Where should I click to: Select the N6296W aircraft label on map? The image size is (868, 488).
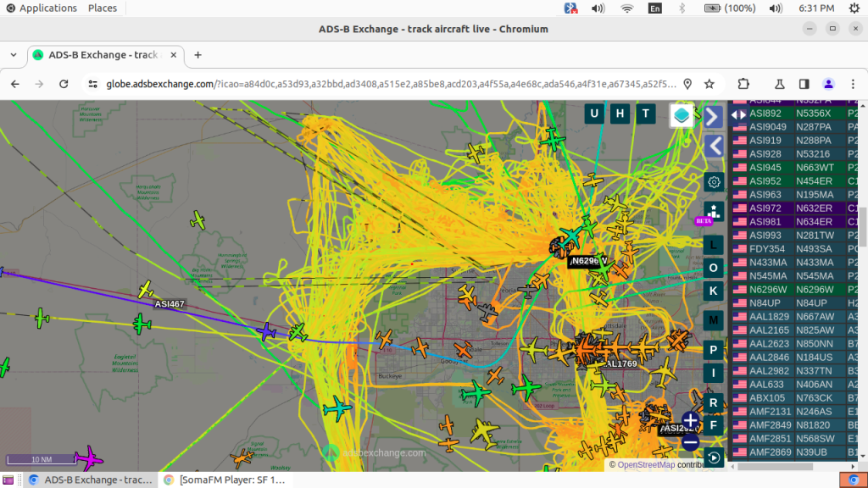(x=589, y=261)
